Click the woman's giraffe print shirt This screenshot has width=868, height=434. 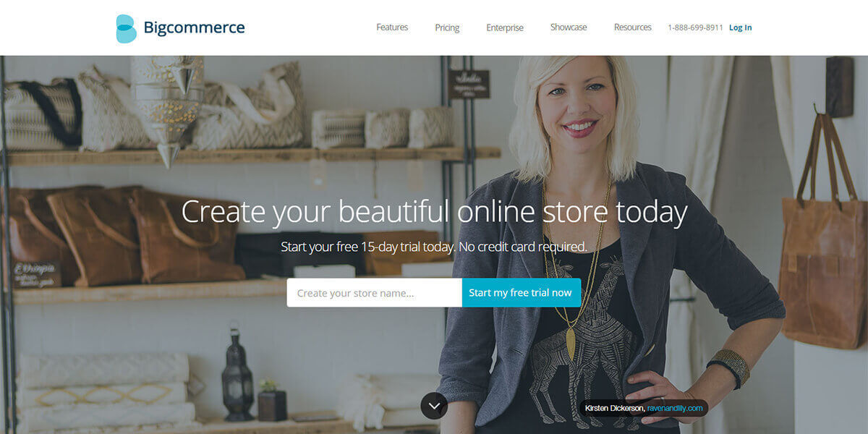point(579,340)
